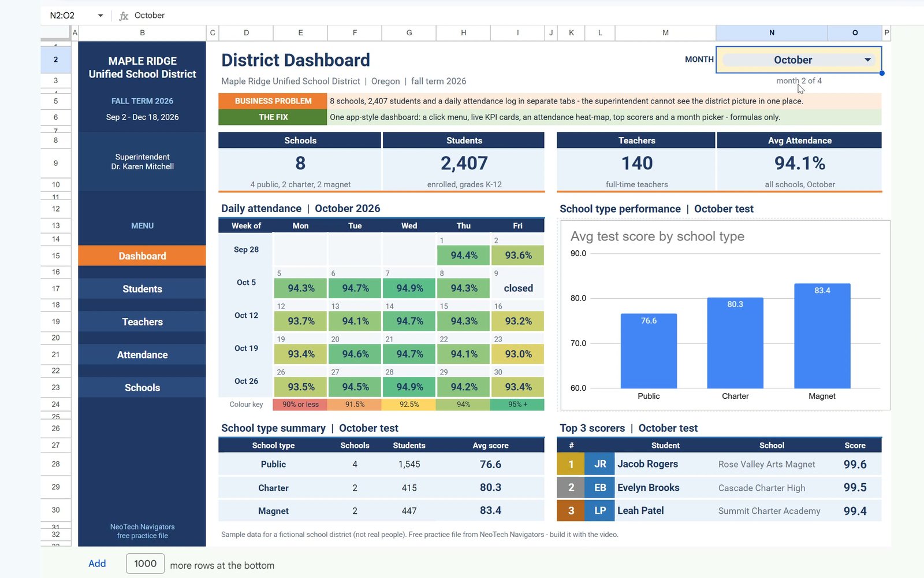Select Public students count 1,545
Image resolution: width=924 pixels, height=578 pixels.
point(409,464)
